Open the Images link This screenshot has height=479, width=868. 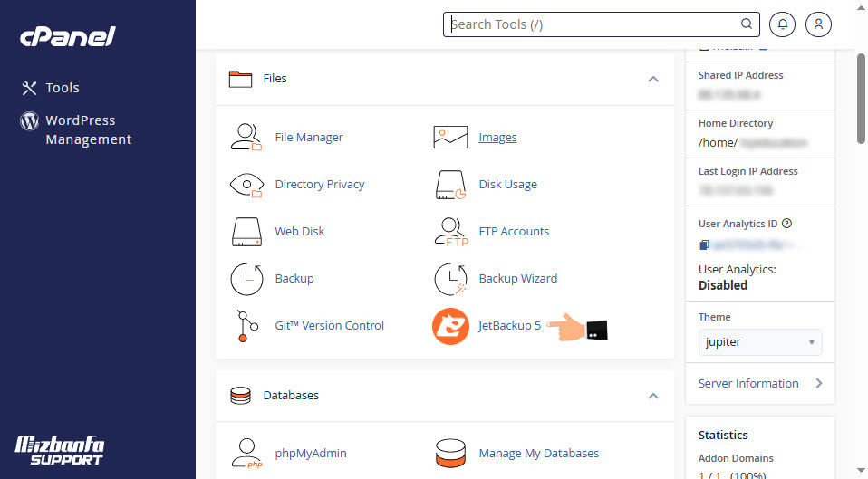(497, 138)
